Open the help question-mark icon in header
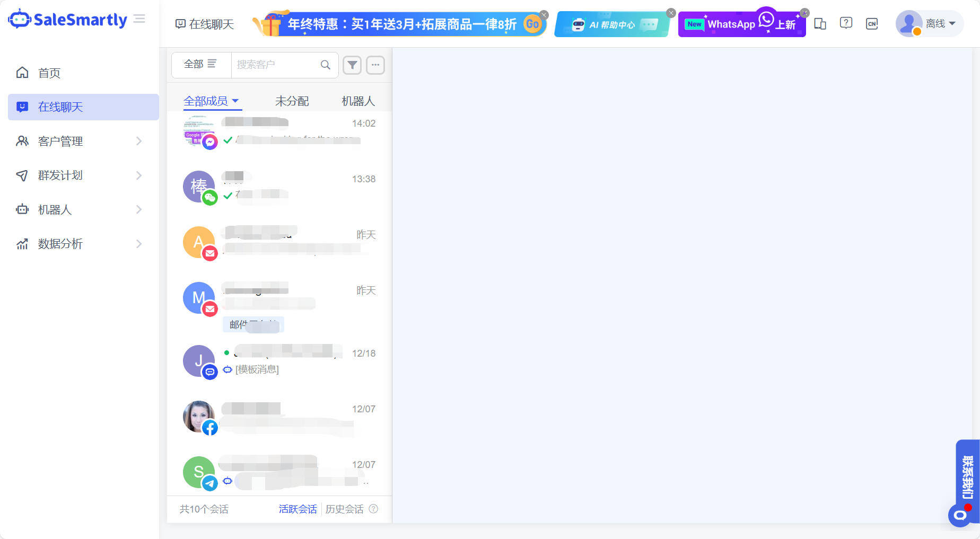The width and height of the screenshot is (980, 539). (x=846, y=23)
